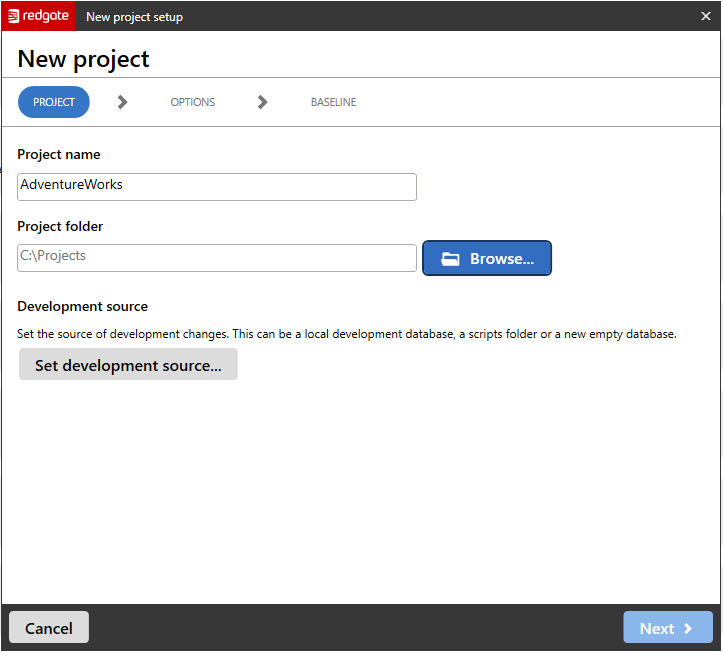Proceed with the Next button label

656,628
